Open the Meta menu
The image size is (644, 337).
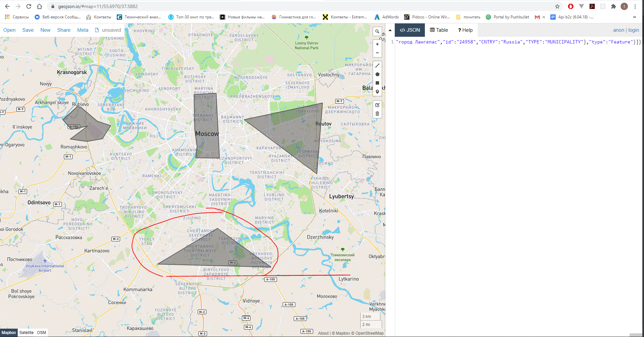83,30
